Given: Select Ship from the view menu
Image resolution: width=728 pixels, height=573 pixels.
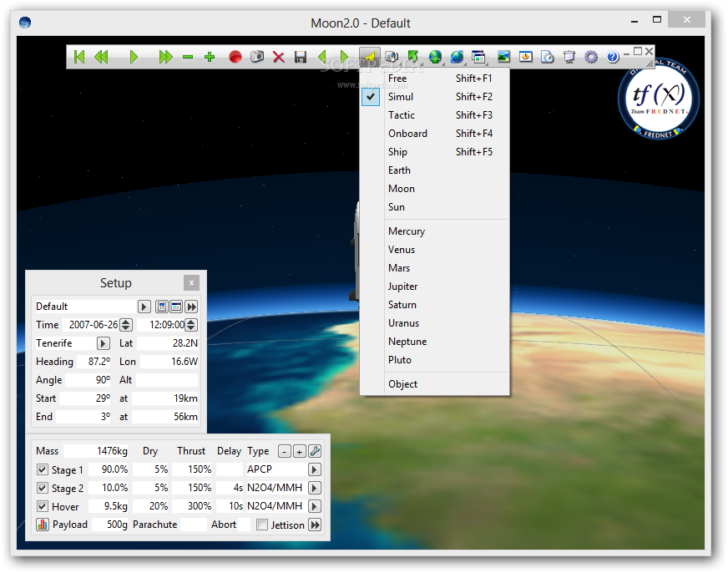Looking at the screenshot, I should coord(435,152).
